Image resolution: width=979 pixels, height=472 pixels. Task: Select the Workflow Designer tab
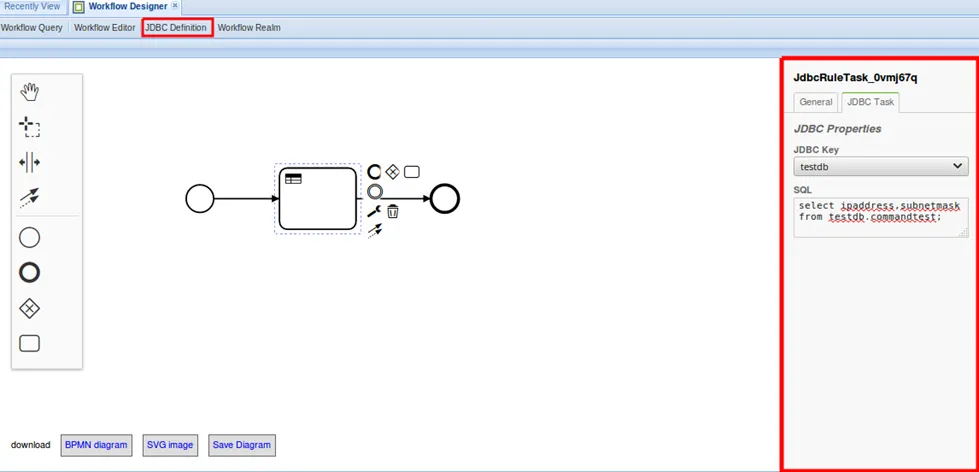click(x=127, y=7)
